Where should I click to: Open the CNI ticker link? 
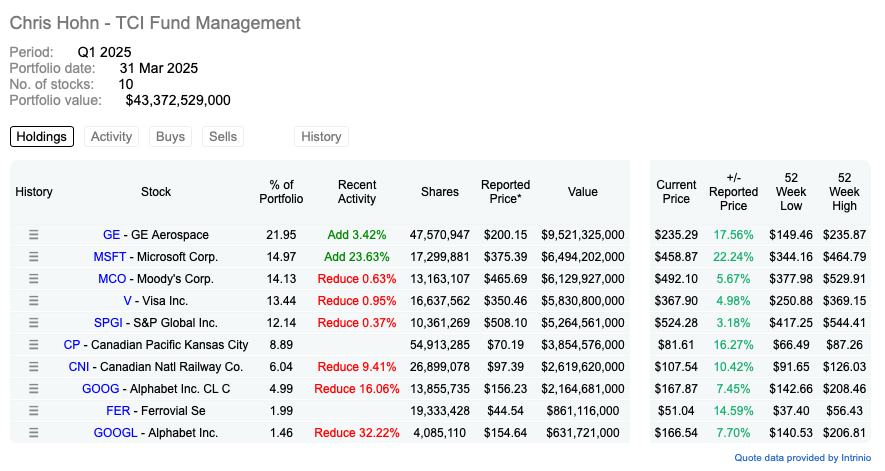pyautogui.click(x=78, y=367)
